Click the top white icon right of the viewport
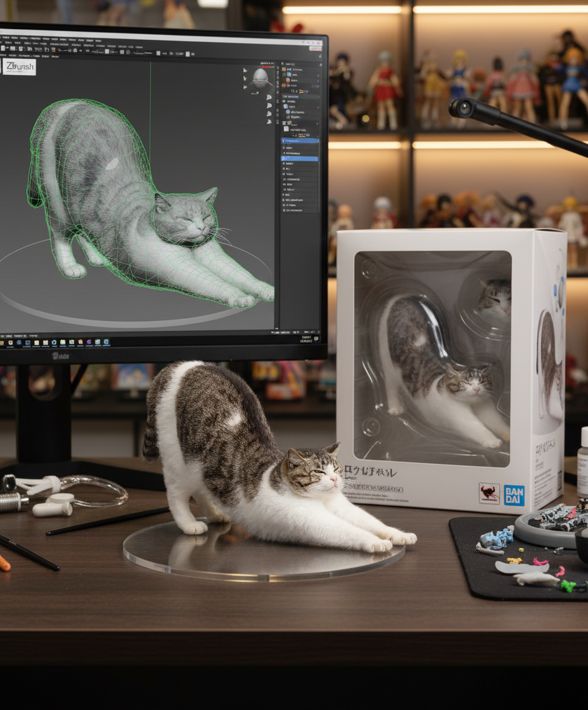The width and height of the screenshot is (588, 710). pos(269,97)
